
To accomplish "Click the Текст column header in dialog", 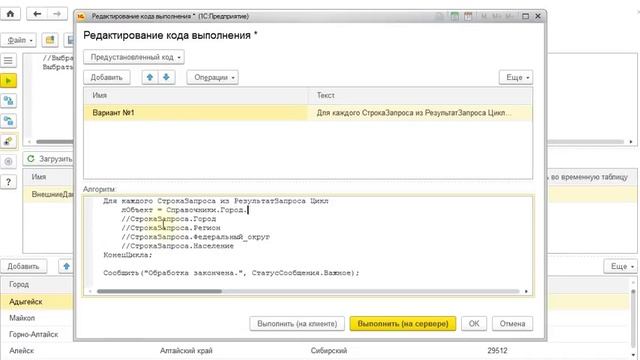I will pyautogui.click(x=420, y=95).
